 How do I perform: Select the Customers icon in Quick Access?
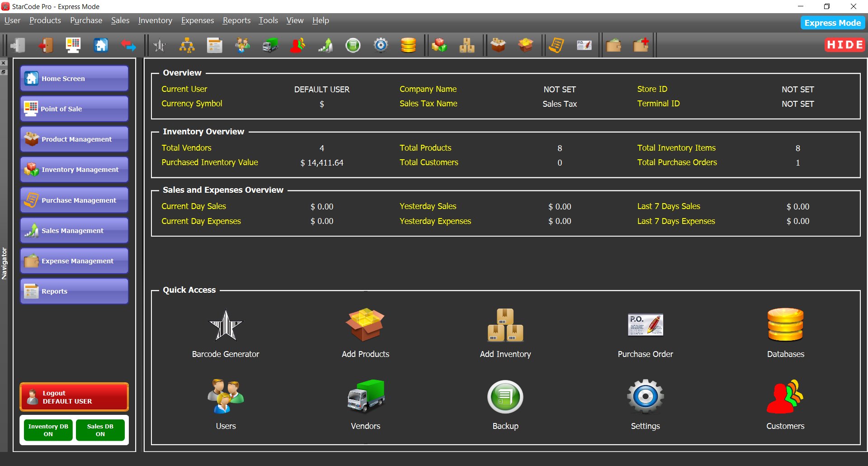point(785,397)
